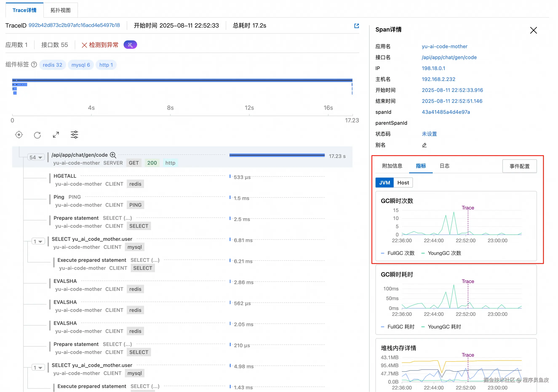The width and height of the screenshot is (558, 392).
Task: Open the 日志 tab in Span details
Action: (444, 166)
